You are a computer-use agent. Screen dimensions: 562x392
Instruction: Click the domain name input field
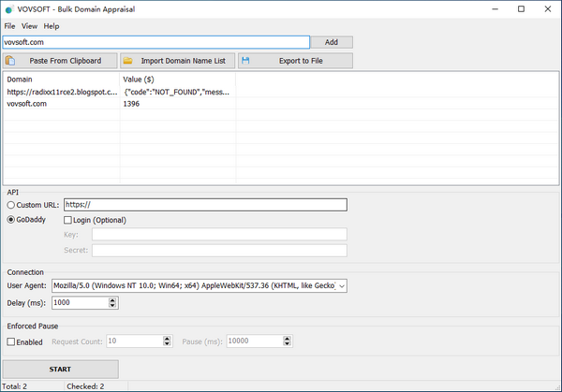coord(155,42)
